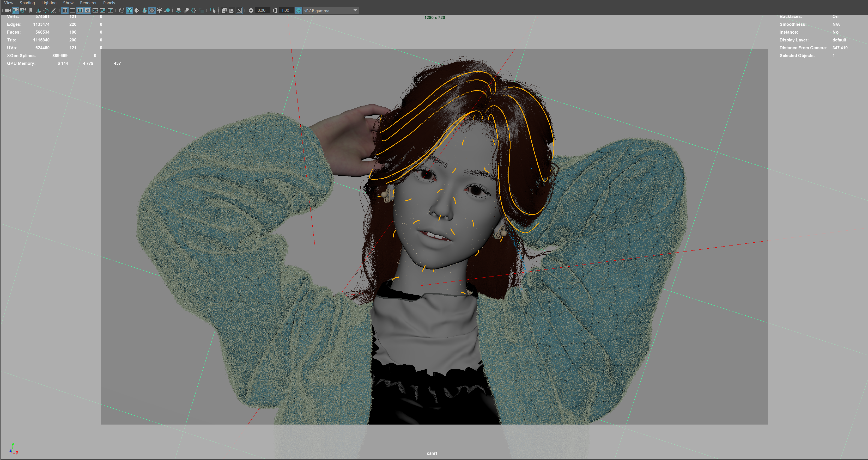Viewport: 868px width, 460px height.
Task: Click the XGen Splines value 889 669
Action: (x=60, y=56)
